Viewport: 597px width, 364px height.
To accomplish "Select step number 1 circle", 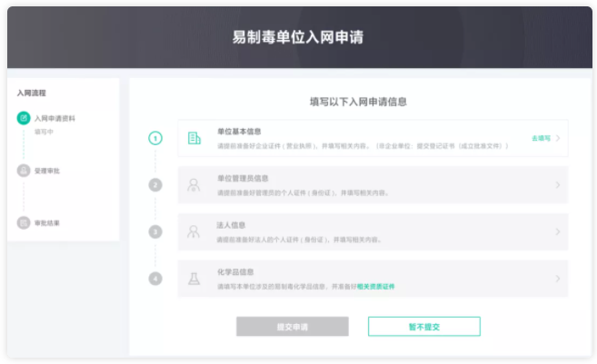I will (x=155, y=138).
